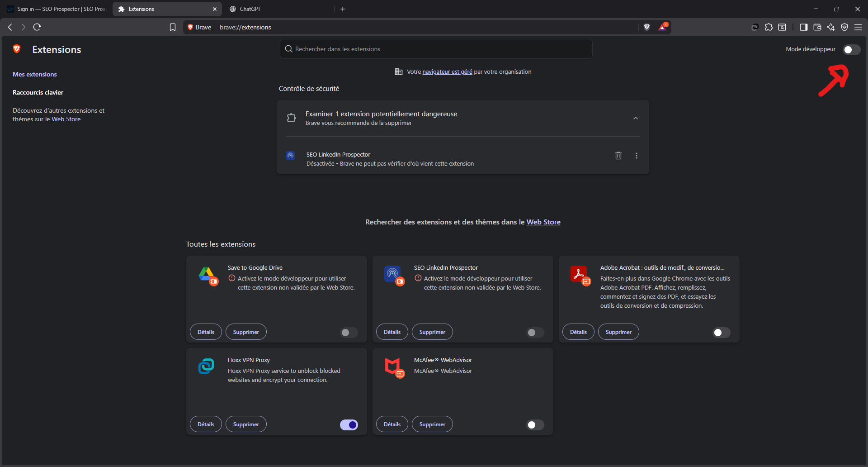Viewport: 868px width, 467px height.
Task: Open the Web Store link
Action: (x=66, y=119)
